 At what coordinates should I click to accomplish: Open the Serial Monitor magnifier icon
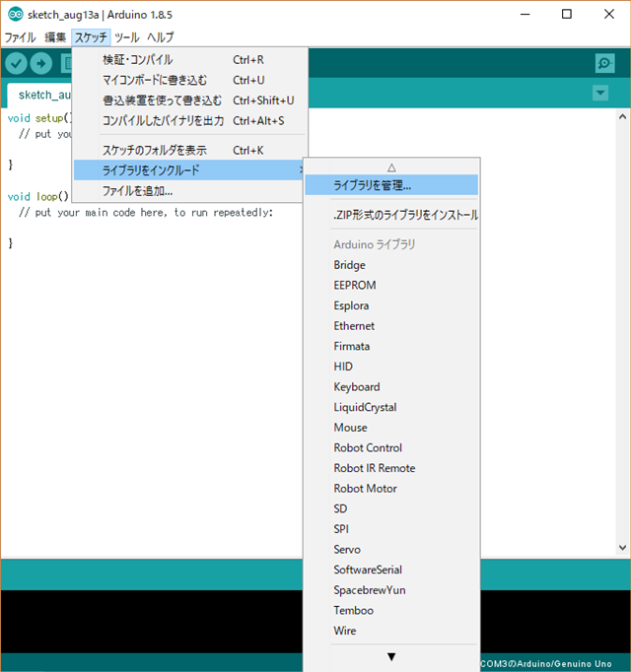pos(604,64)
